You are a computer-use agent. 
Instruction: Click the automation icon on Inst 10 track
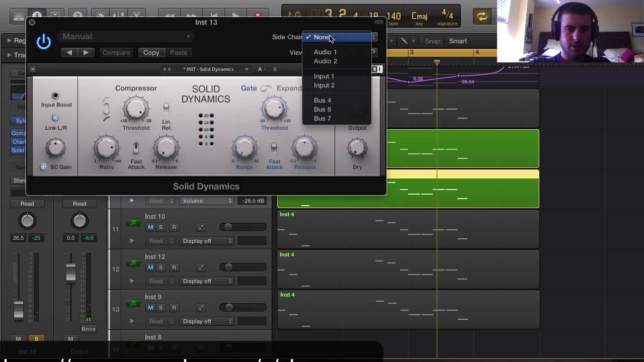coord(200,227)
